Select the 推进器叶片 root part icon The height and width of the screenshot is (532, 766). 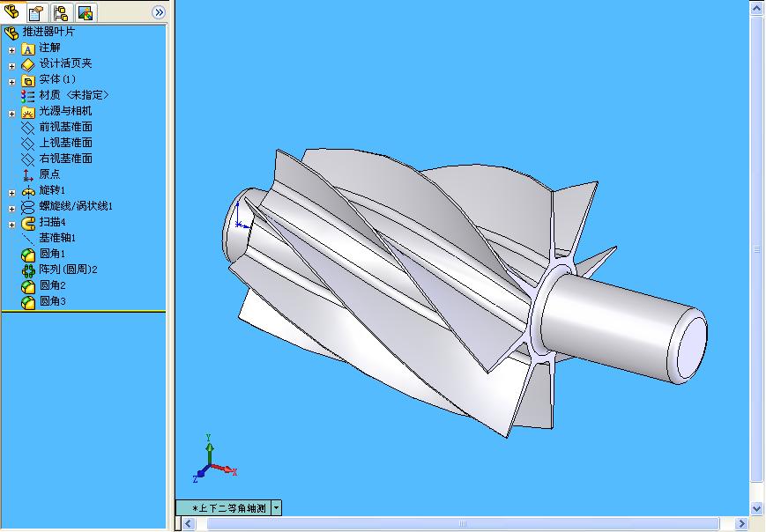(x=11, y=33)
